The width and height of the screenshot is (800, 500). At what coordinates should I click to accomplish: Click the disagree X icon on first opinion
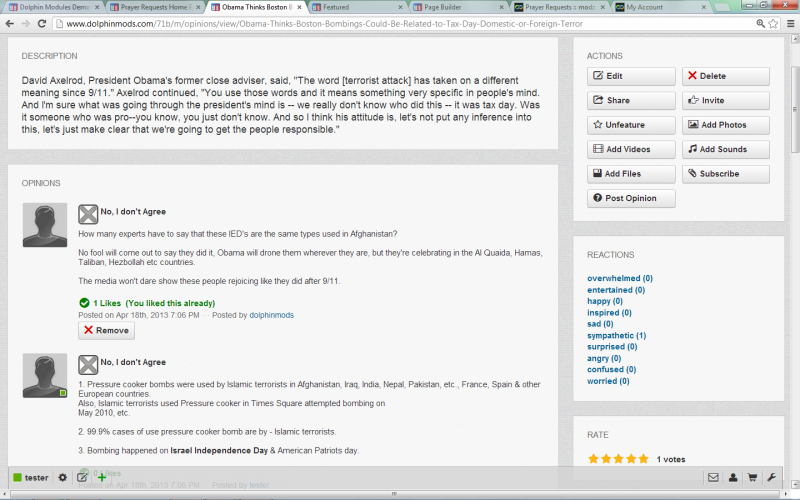[88, 214]
